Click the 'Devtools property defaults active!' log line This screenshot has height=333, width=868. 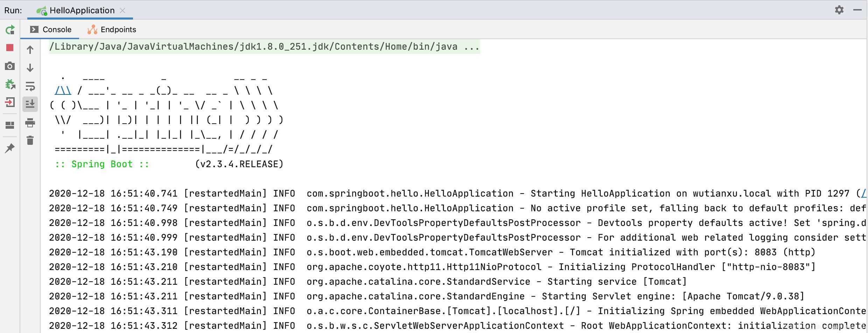pos(458,223)
